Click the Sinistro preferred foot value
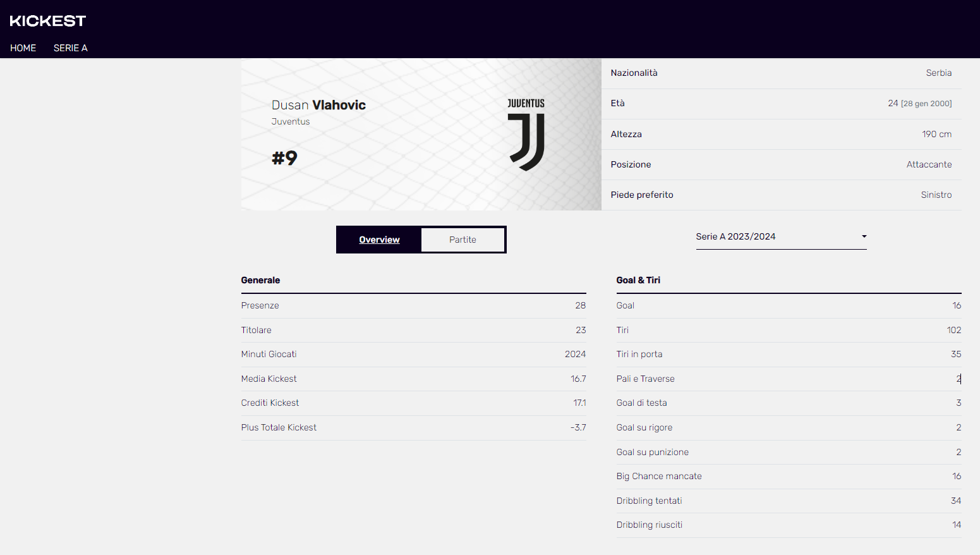 click(x=936, y=195)
